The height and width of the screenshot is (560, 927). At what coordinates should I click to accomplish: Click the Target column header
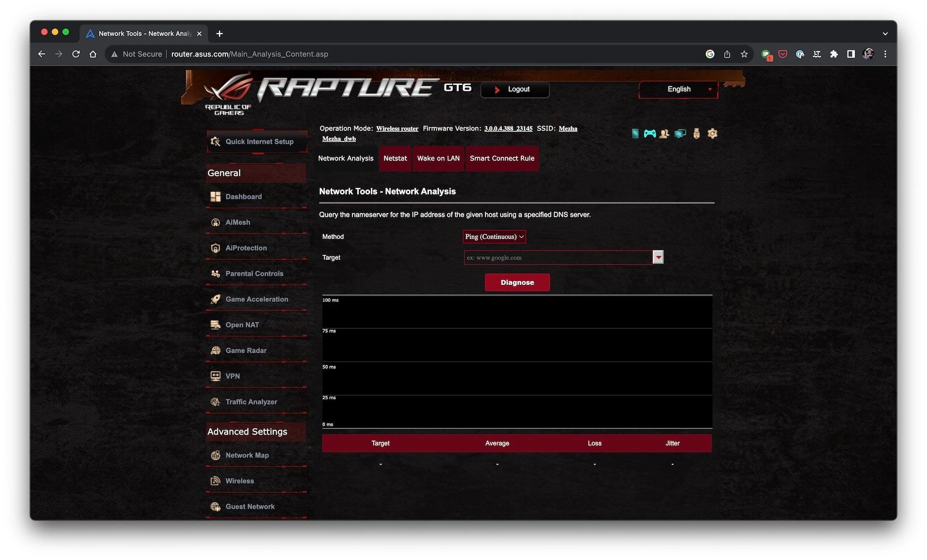[x=380, y=443]
